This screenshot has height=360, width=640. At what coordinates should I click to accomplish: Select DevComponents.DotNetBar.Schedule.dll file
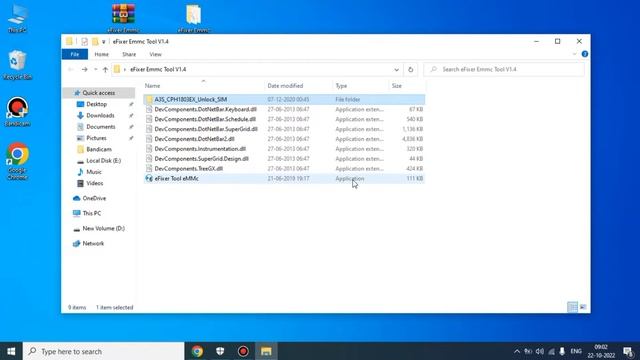pyautogui.click(x=284, y=119)
